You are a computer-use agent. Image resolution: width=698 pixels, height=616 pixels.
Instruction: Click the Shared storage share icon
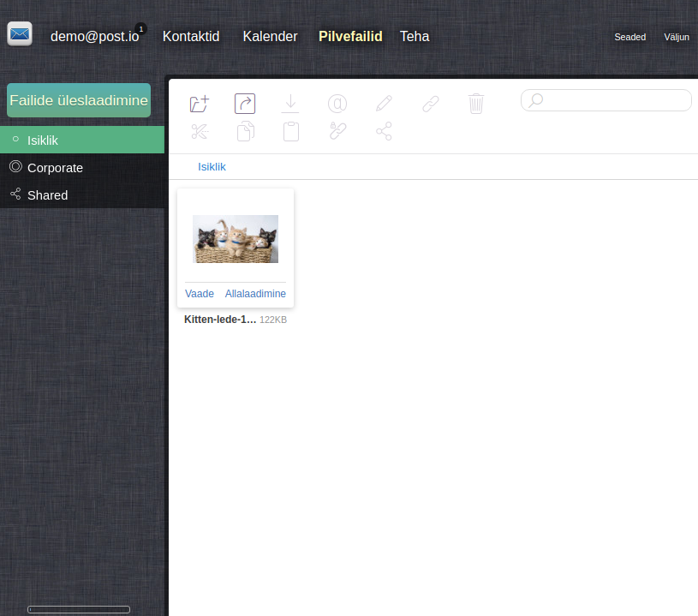(x=15, y=194)
